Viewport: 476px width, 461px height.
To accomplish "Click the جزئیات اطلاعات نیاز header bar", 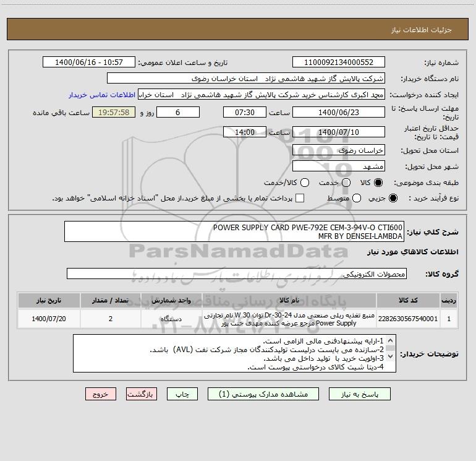I will tap(238, 30).
